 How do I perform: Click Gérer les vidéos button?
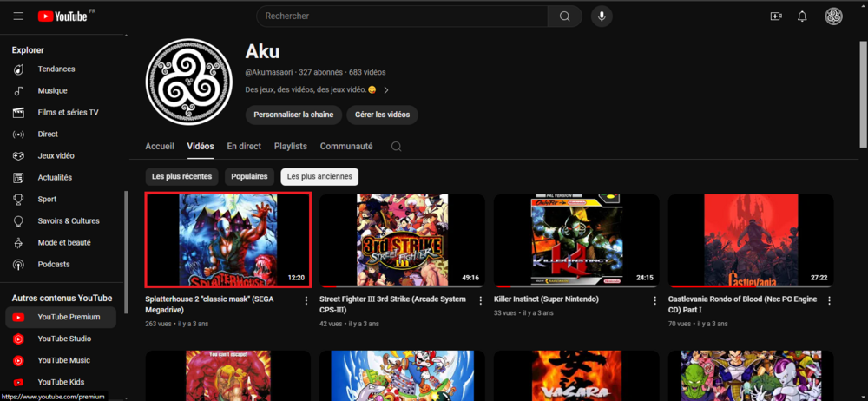(382, 115)
